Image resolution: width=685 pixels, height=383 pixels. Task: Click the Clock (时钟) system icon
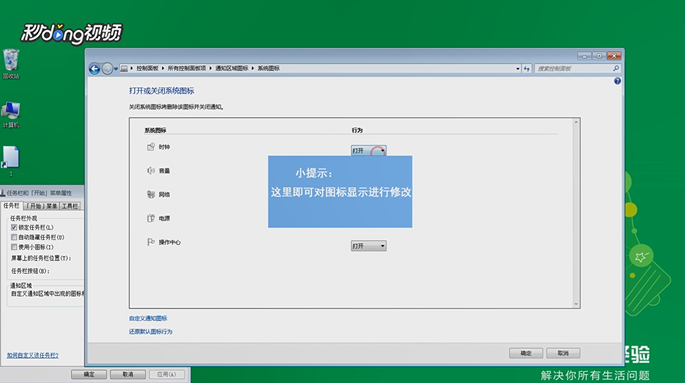click(151, 147)
